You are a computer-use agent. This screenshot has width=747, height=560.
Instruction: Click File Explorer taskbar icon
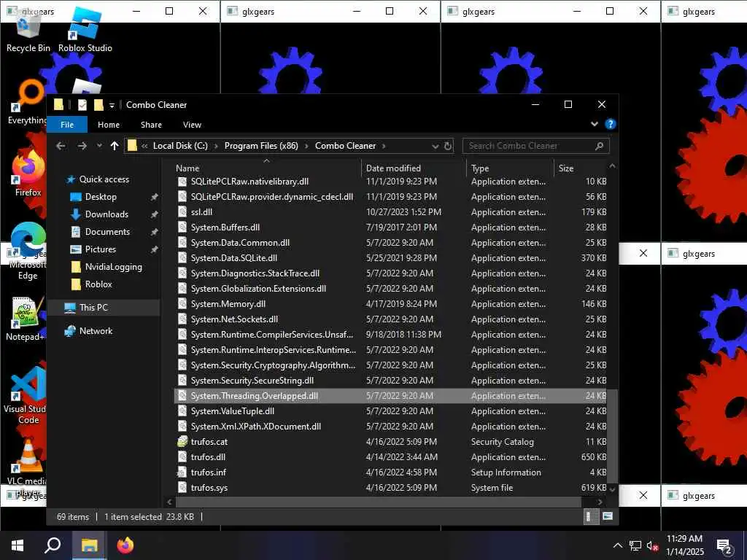coord(89,545)
